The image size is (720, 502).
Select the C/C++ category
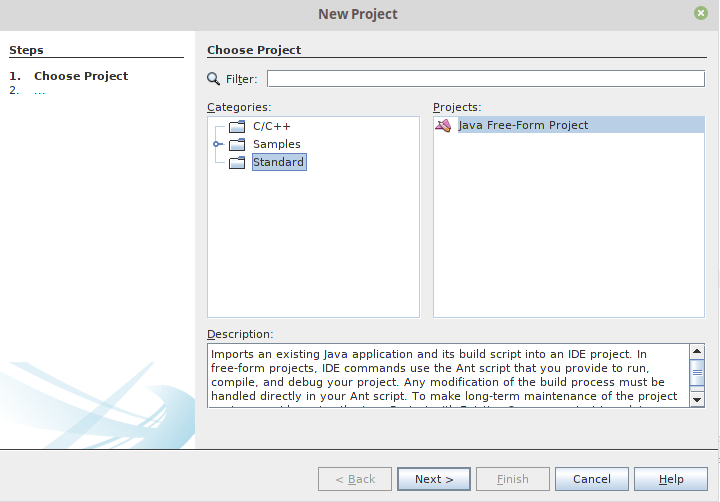pos(271,127)
